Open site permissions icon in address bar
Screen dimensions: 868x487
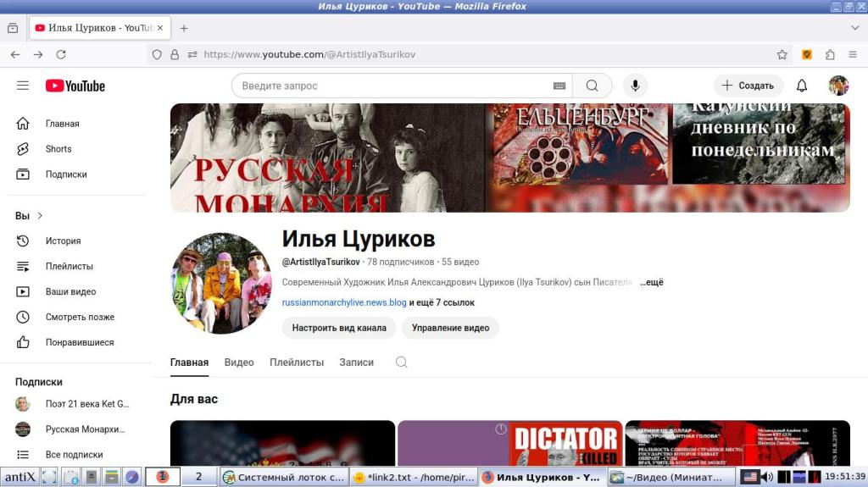click(x=192, y=54)
